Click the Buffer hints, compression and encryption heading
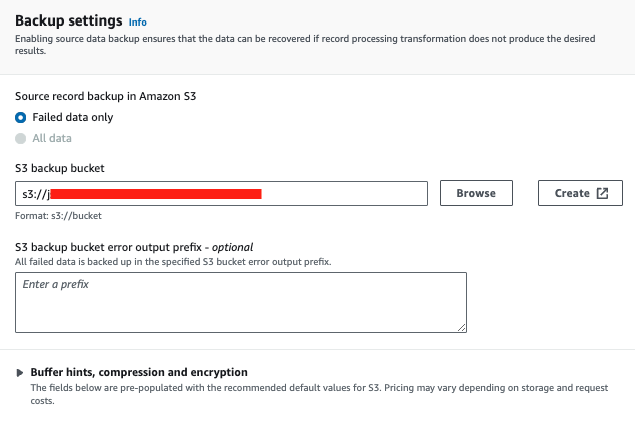The width and height of the screenshot is (635, 422). (139, 372)
